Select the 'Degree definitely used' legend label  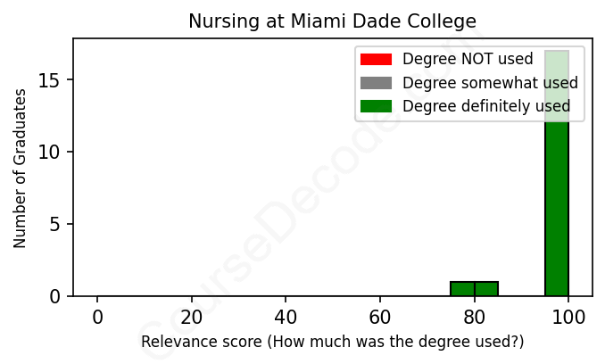point(486,107)
